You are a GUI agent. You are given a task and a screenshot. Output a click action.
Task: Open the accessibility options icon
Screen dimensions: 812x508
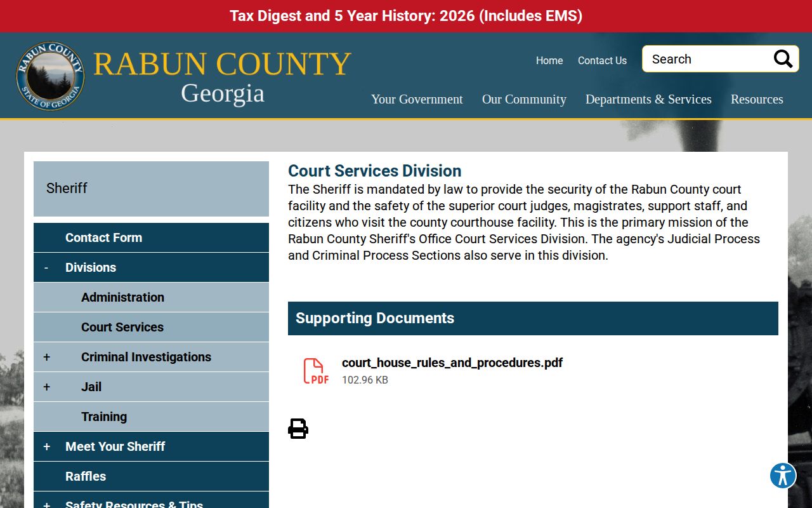click(x=783, y=476)
